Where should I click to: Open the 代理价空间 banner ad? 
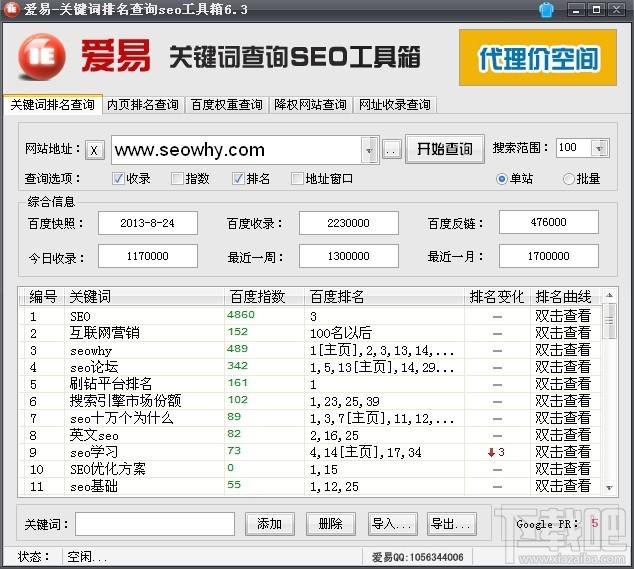(x=538, y=57)
